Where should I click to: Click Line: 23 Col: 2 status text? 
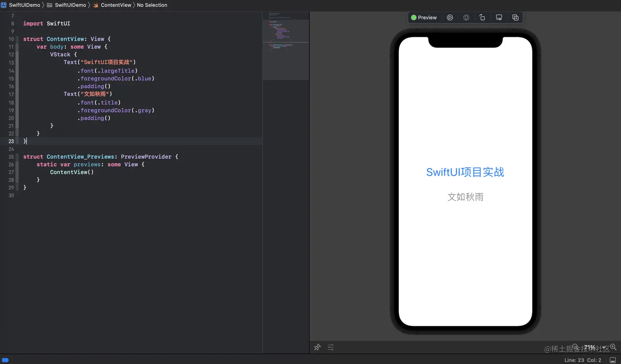tap(583, 360)
